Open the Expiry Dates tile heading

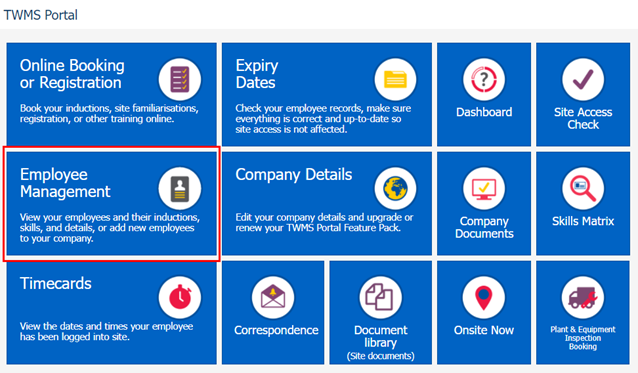[257, 74]
